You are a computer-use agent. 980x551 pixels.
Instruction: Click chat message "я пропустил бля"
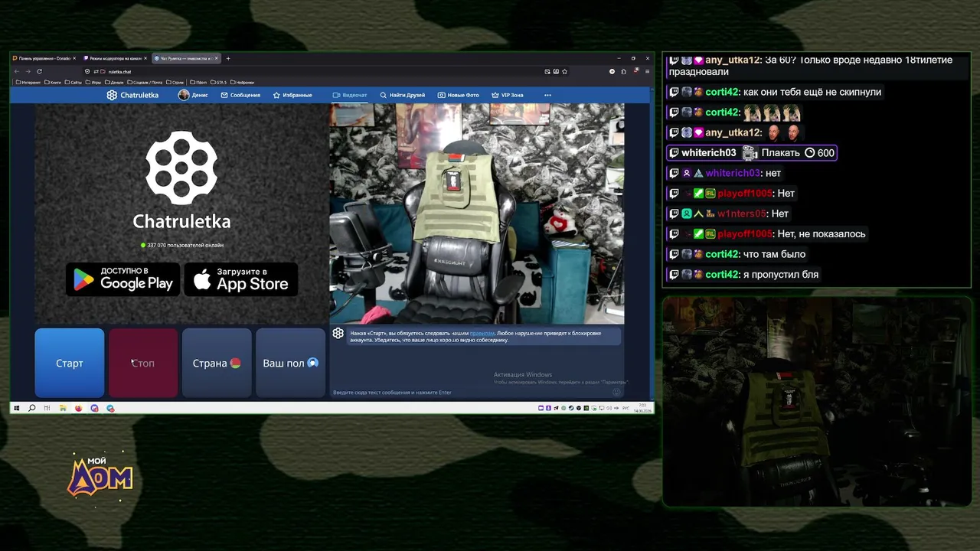(781, 274)
